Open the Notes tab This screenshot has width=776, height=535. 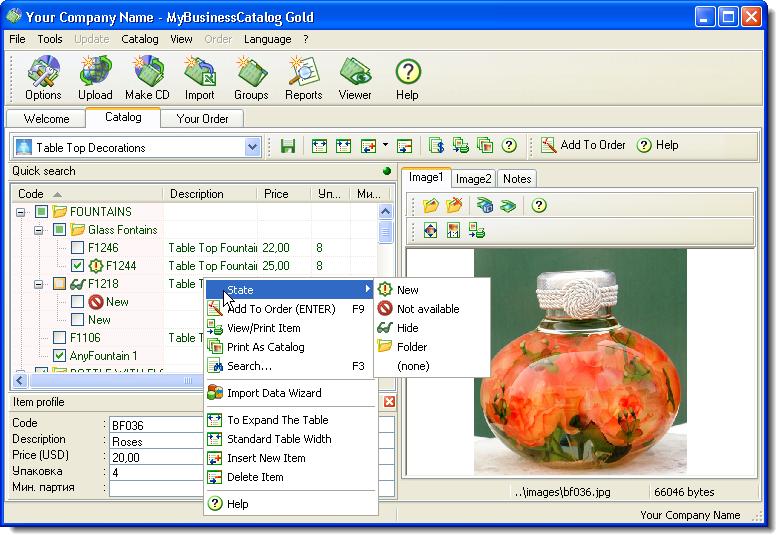coord(517,179)
